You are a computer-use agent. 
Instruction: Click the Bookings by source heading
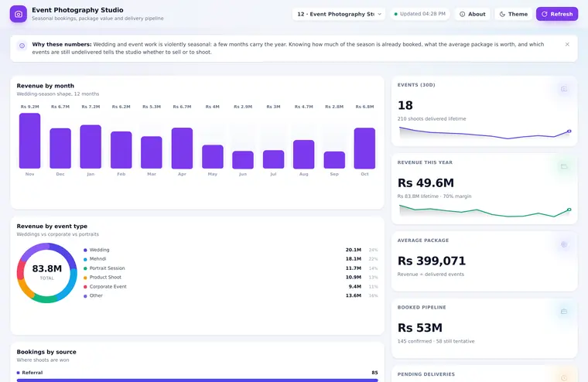tap(46, 352)
